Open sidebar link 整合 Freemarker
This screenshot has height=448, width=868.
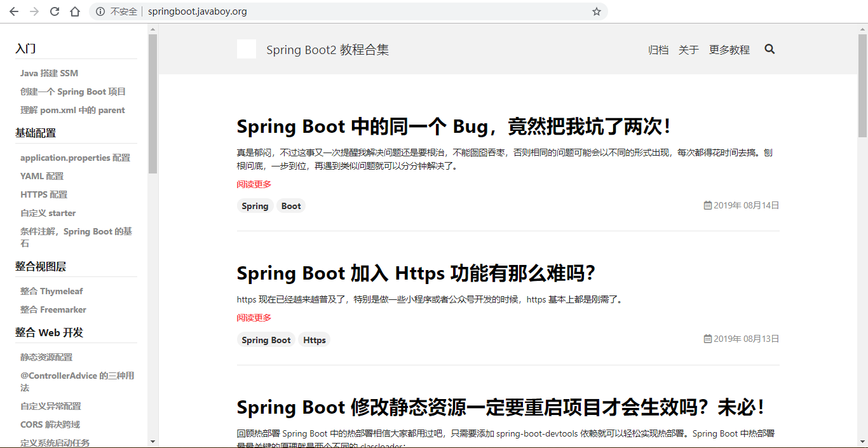[53, 309]
